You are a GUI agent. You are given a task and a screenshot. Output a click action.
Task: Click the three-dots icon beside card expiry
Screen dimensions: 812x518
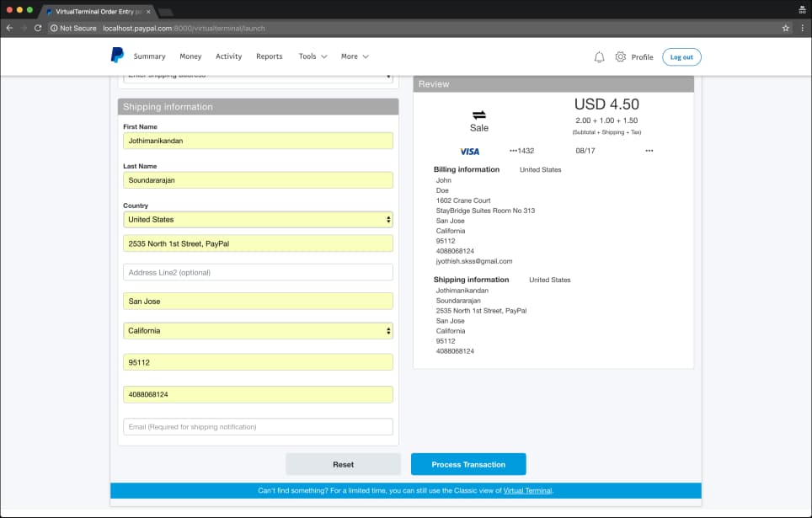649,151
